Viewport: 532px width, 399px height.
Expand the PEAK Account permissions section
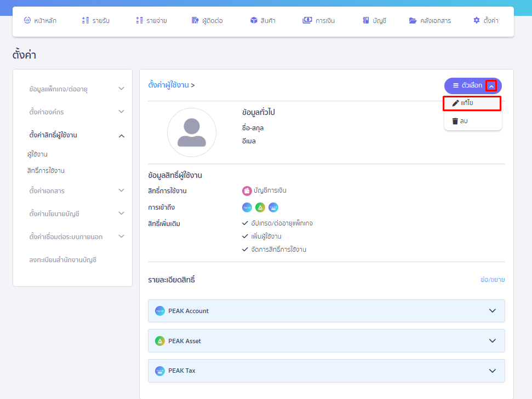[x=492, y=311]
